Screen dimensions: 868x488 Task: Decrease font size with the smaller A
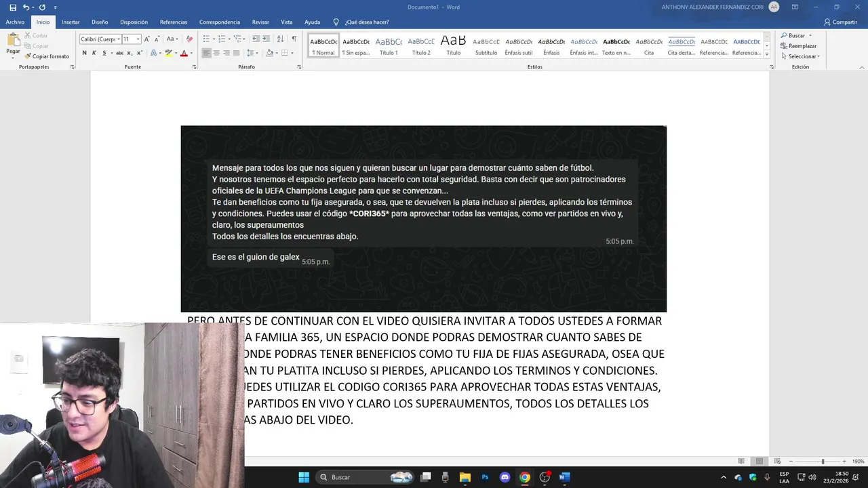pos(157,39)
